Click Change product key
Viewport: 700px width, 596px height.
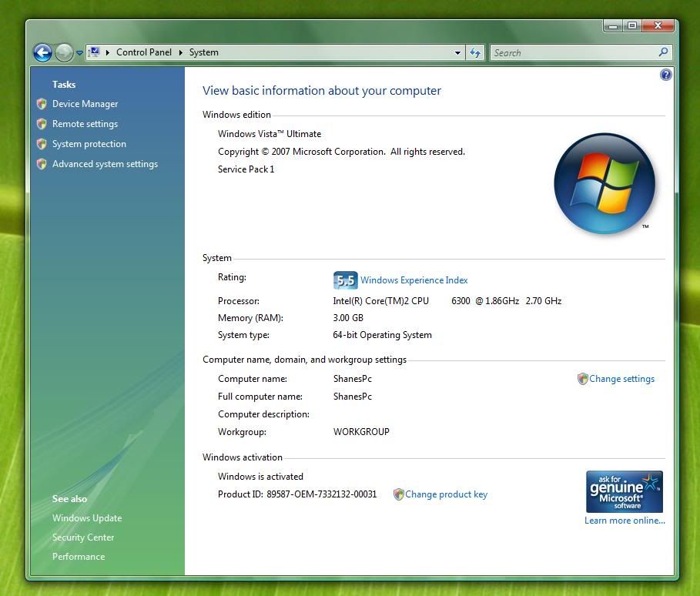446,494
